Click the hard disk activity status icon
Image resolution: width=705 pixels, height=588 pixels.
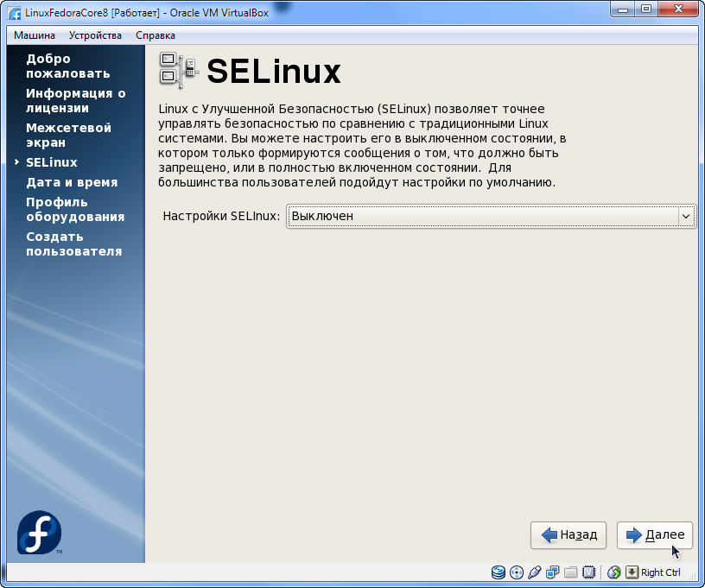pyautogui.click(x=499, y=572)
